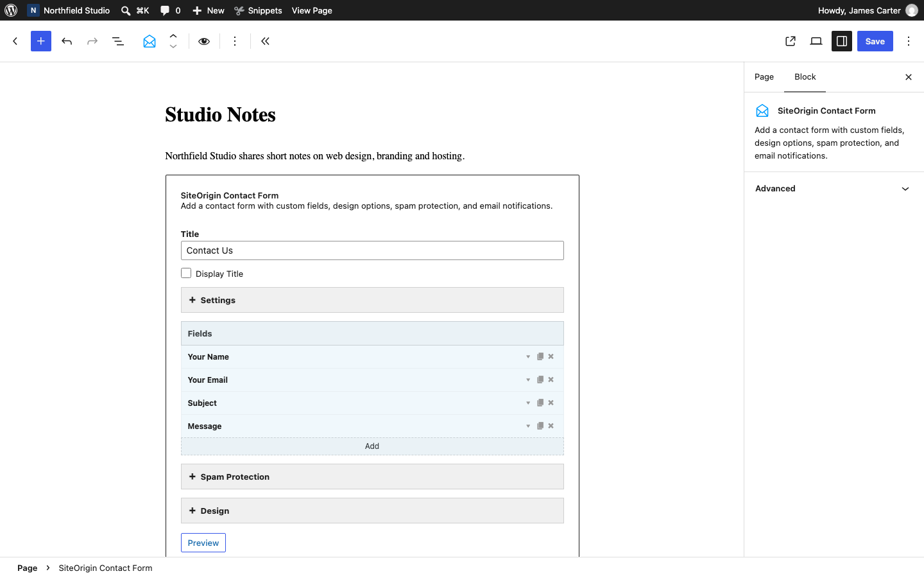The image size is (924, 578).
Task: Open block options three-dot menu in toolbar
Action: pos(235,41)
